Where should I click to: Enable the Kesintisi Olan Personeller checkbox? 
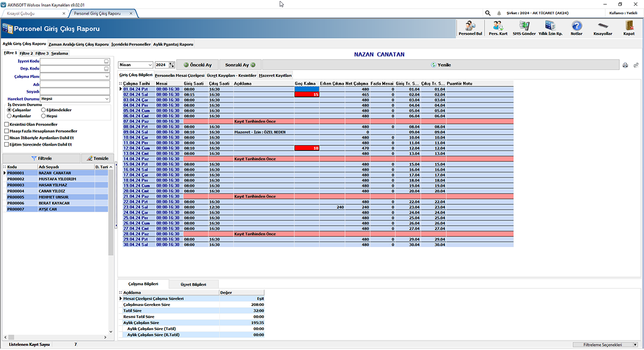pos(5,124)
